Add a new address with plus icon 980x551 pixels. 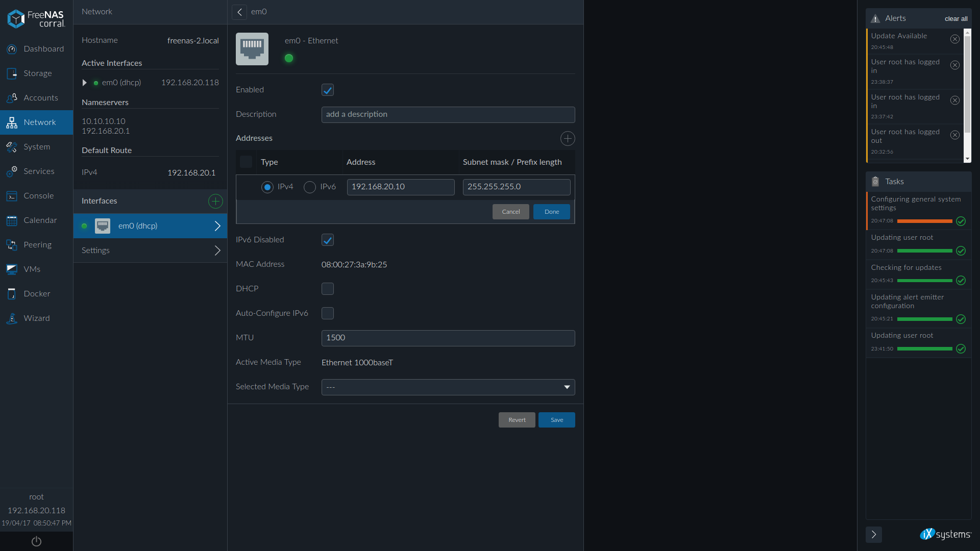click(568, 138)
